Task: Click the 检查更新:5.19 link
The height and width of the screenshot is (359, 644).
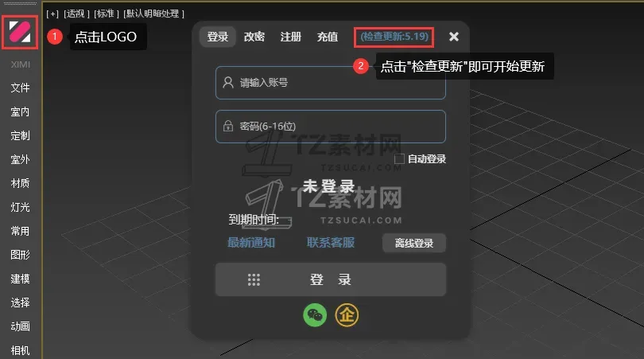Action: 394,37
